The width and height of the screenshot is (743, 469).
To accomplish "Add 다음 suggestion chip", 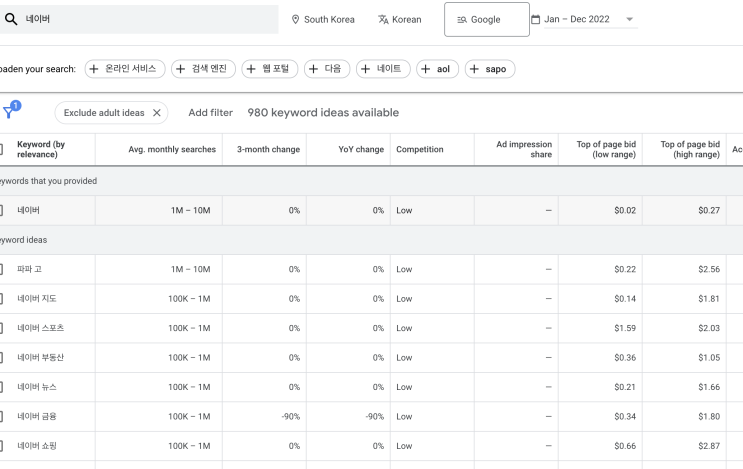I will 327,69.
